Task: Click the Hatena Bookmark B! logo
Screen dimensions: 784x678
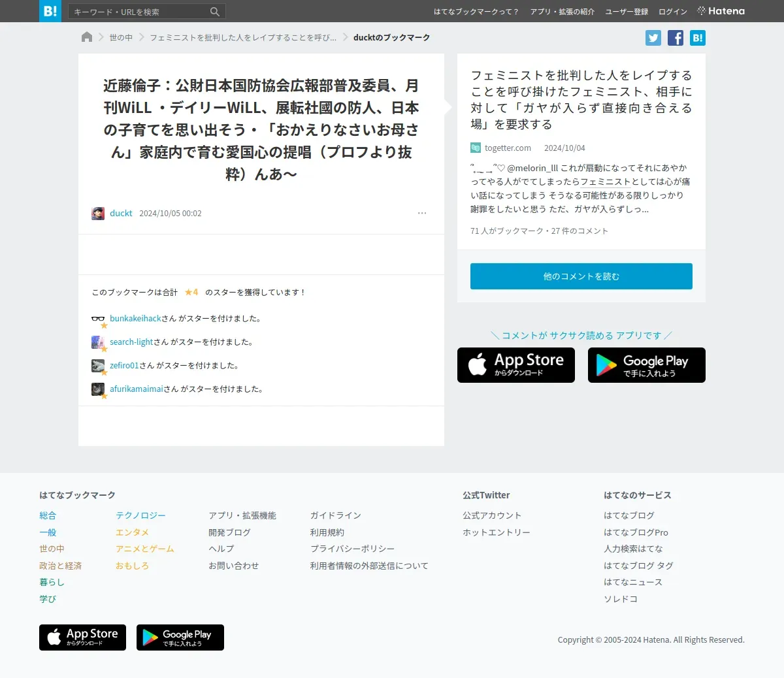Action: point(50,11)
